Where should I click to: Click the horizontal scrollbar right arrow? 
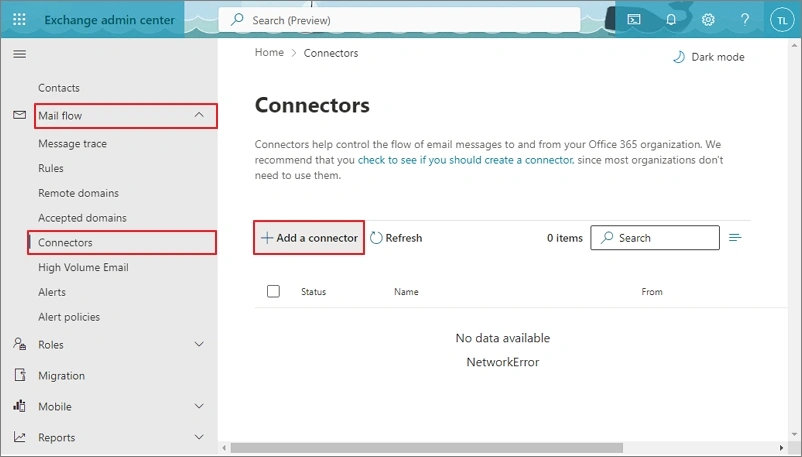coord(781,448)
